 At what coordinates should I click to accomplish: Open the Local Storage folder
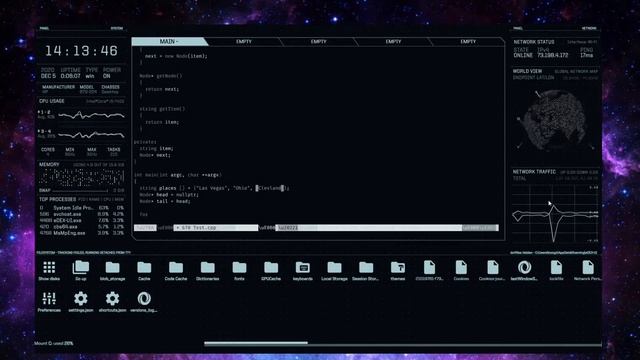pos(334,268)
